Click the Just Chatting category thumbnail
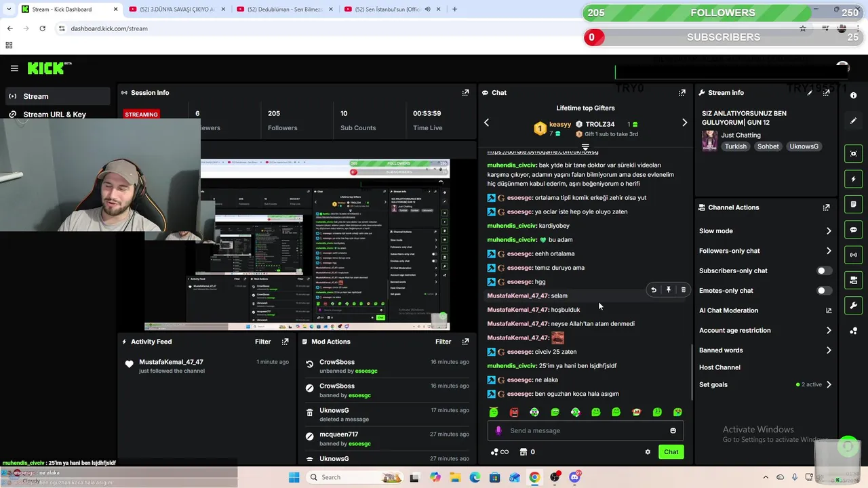Viewport: 868px width, 488px height. coord(709,140)
